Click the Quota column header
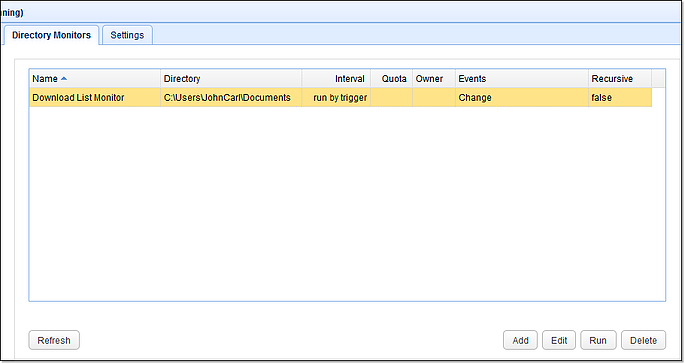685x364 pixels. [x=391, y=79]
